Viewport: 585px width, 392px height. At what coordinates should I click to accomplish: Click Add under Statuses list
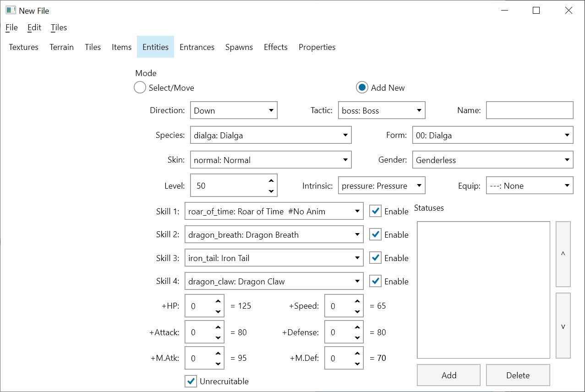click(x=449, y=375)
